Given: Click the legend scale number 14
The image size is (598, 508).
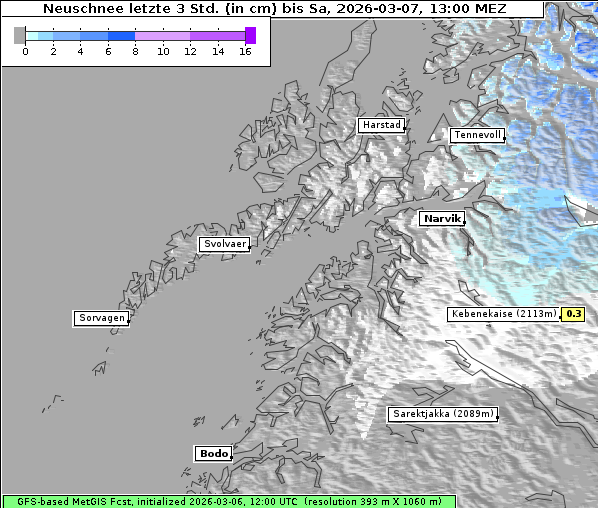Looking at the screenshot, I should tap(218, 51).
